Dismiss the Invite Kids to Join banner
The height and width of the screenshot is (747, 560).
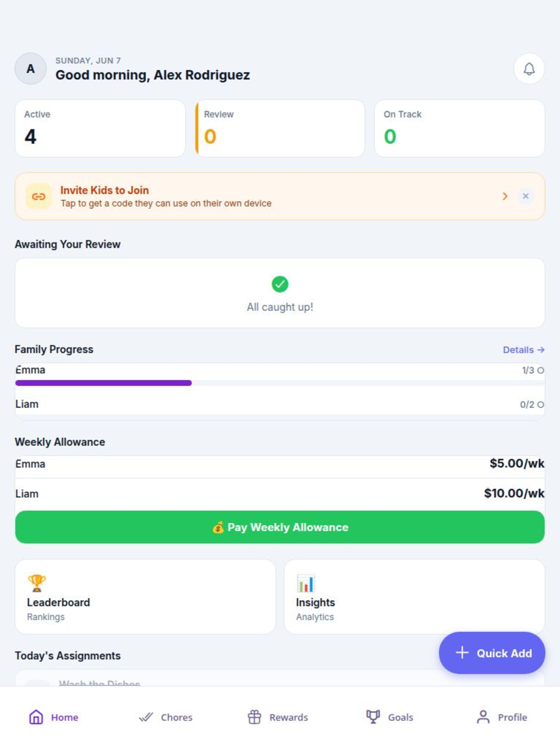(x=526, y=196)
